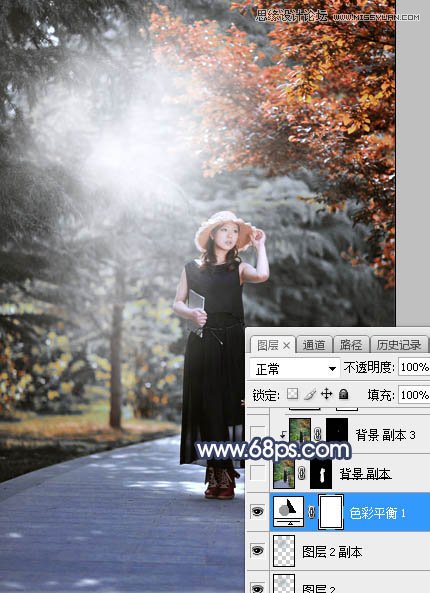Select the 背景 副本 layer image thumbnail
The height and width of the screenshot is (593, 430).
[x=284, y=473]
